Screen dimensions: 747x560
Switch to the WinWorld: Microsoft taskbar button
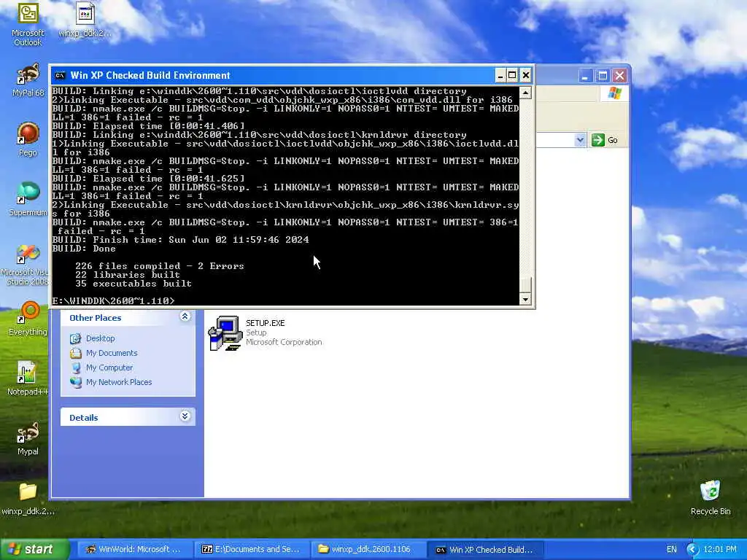click(134, 550)
